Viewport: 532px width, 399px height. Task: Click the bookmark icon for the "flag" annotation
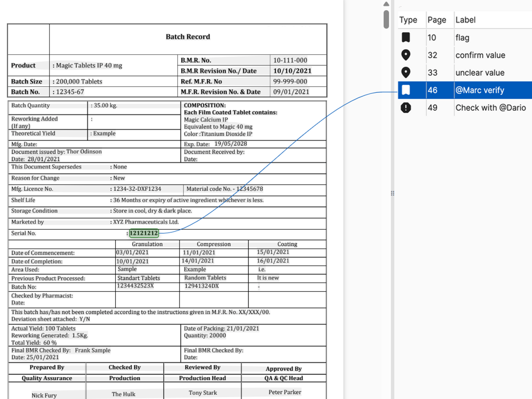[x=405, y=38]
